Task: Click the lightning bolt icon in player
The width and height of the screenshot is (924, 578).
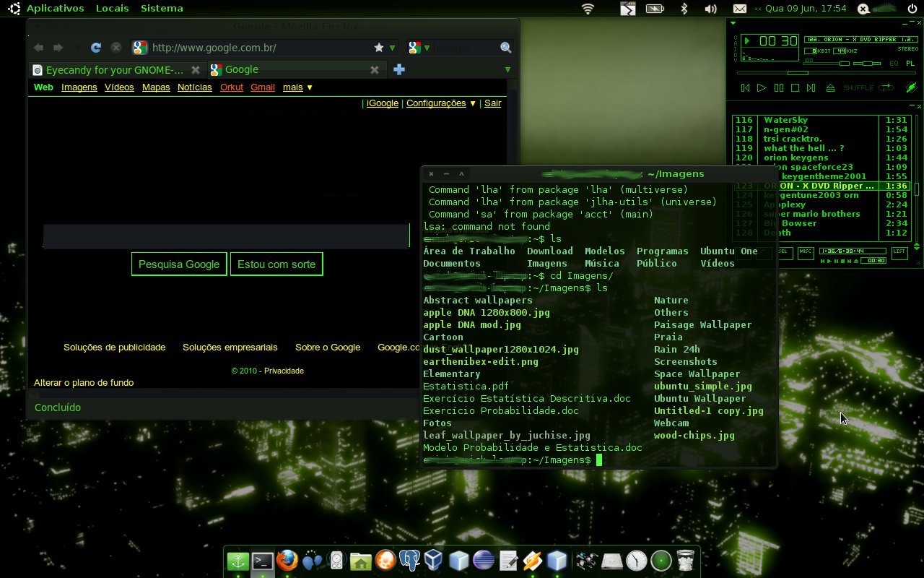Action: coord(911,87)
